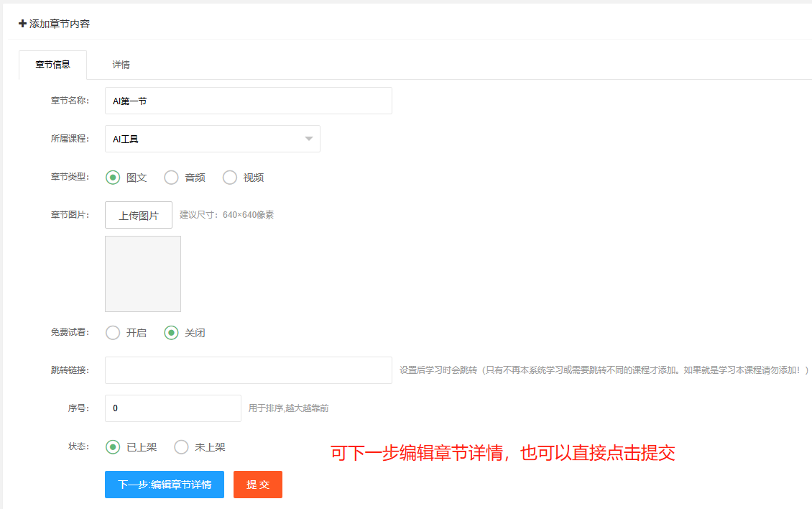
Task: Click the gray arrow in 所属课程 selector
Action: (309, 139)
